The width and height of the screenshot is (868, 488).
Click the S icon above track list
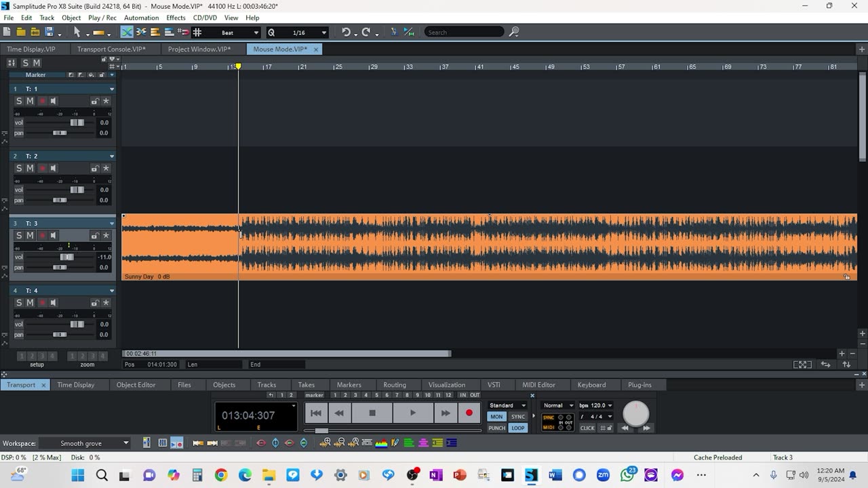click(x=25, y=63)
